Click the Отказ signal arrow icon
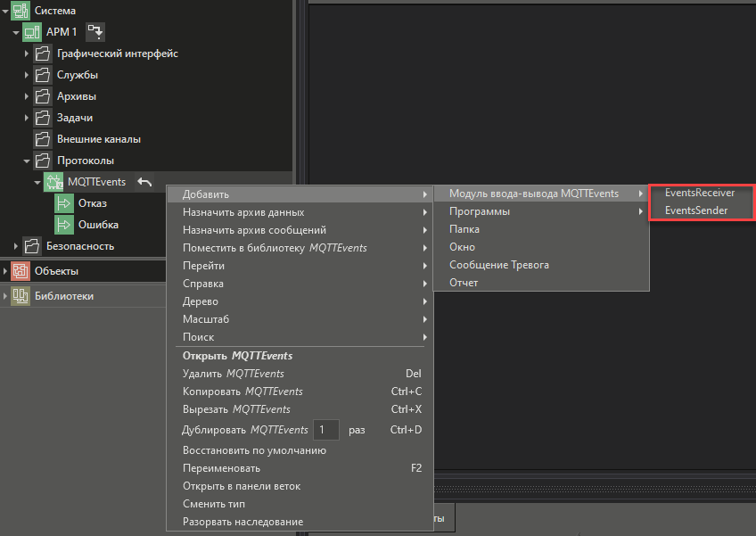The image size is (756, 536). [64, 203]
